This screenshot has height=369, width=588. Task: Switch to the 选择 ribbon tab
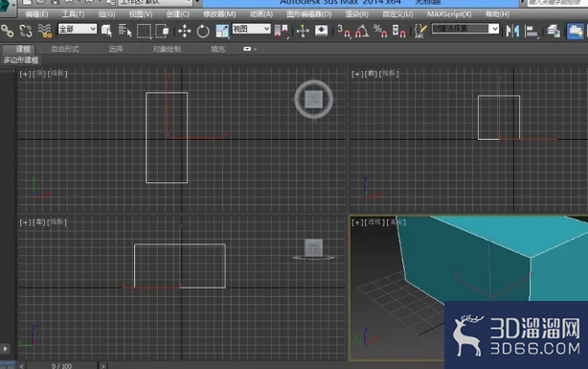point(116,49)
